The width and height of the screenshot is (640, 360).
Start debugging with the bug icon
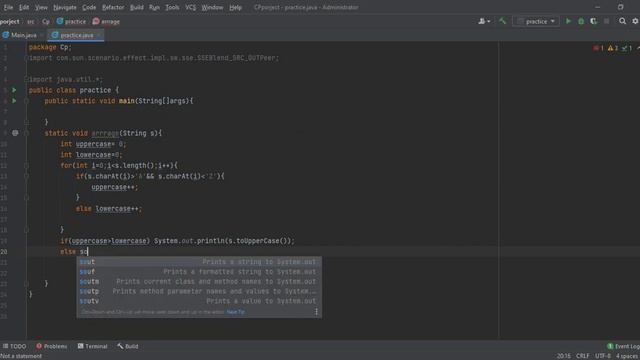[581, 21]
